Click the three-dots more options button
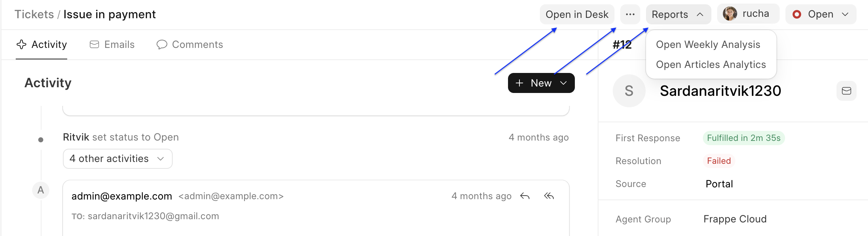 (630, 14)
